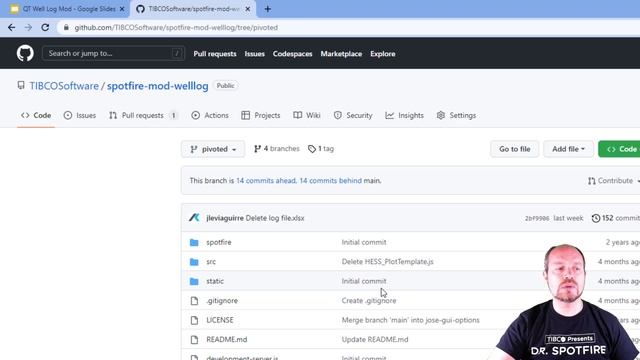This screenshot has height=360, width=640.
Task: Click the file icon beside README.md
Action: 194,340
